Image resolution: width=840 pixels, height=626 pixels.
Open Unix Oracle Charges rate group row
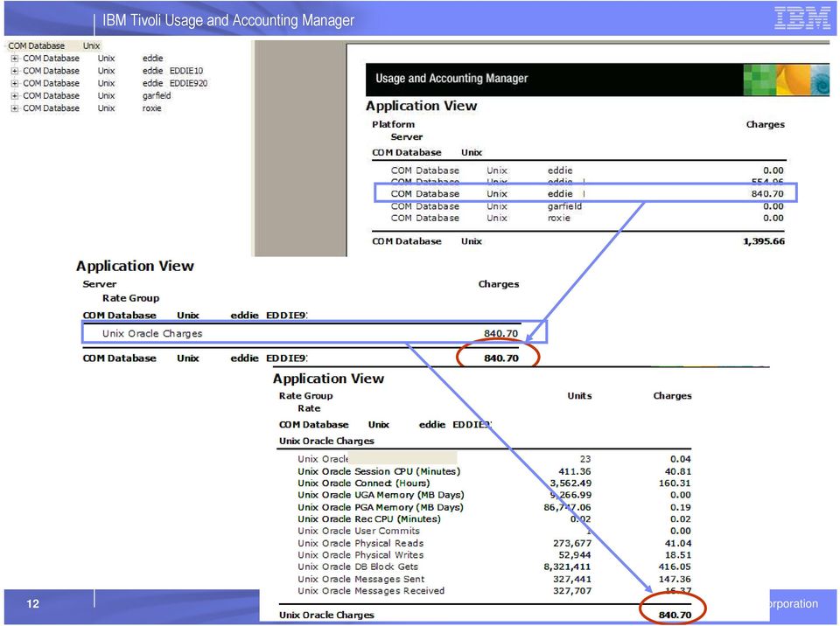(314, 333)
